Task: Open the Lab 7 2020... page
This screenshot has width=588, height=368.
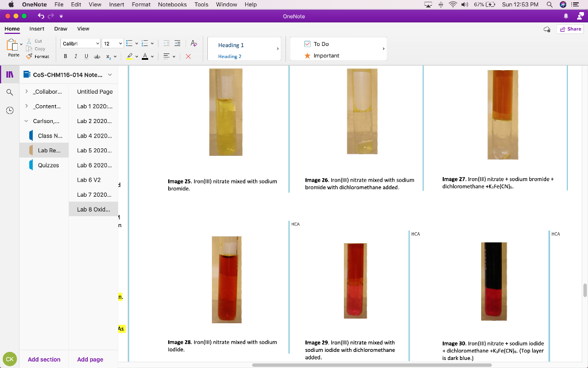Action: click(x=94, y=194)
